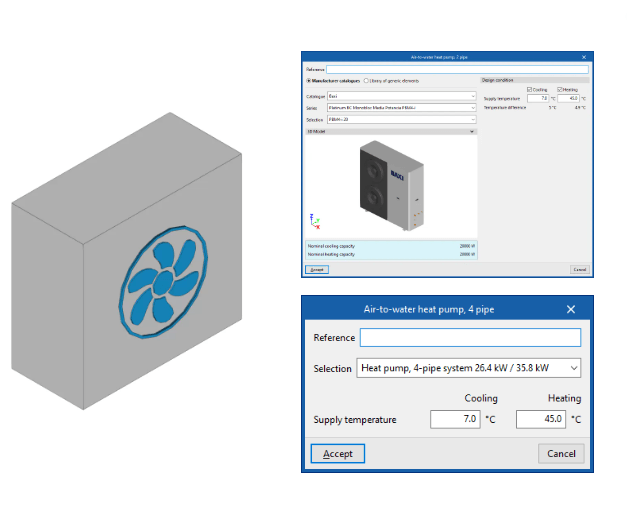This screenshot has width=627, height=514.
Task: Open Selection dropdown in 4 pipe dialog
Action: (469, 368)
